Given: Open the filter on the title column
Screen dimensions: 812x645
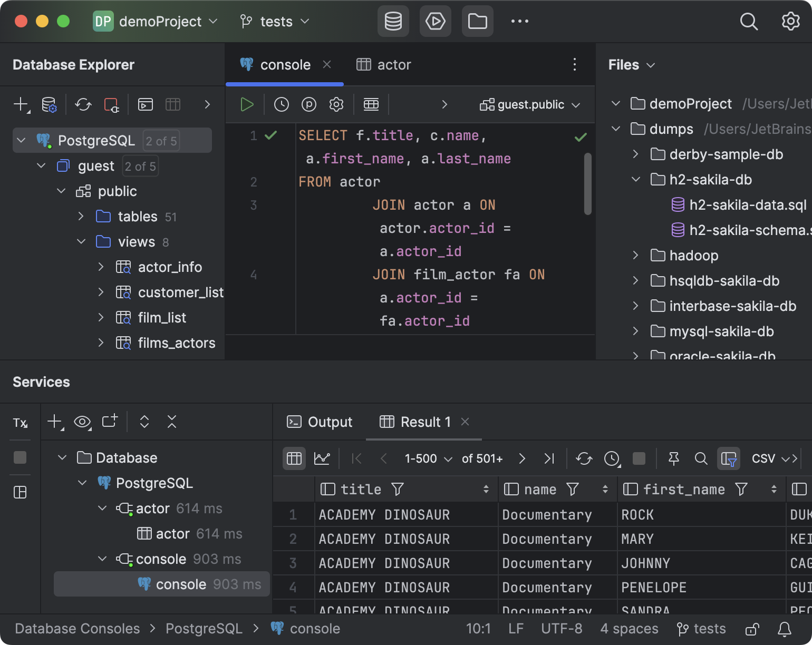Looking at the screenshot, I should pos(397,489).
